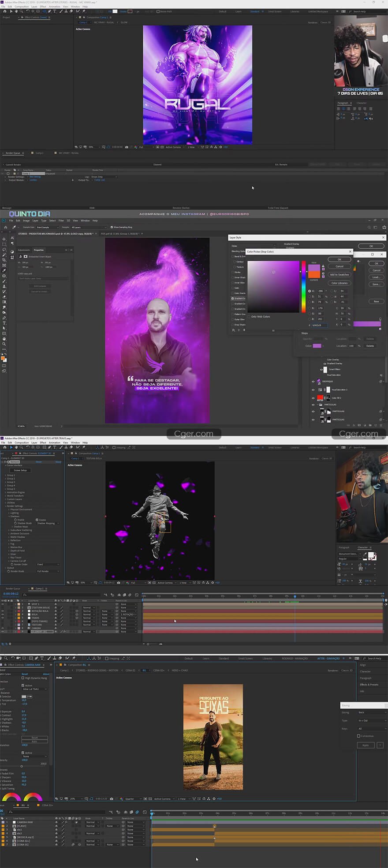The image size is (388, 868).
Task: Open Type dropdown showing In + Out
Action: pyautogui.click(x=372, y=720)
